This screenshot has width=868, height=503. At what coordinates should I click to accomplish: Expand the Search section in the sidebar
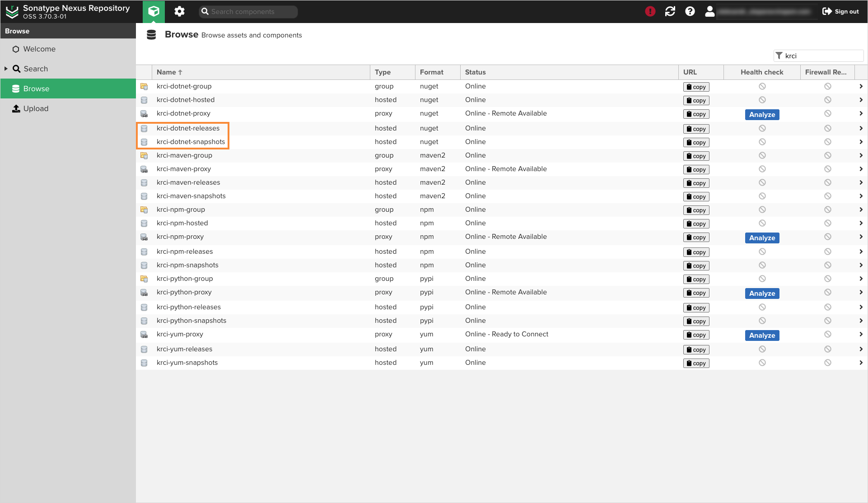(x=6, y=69)
